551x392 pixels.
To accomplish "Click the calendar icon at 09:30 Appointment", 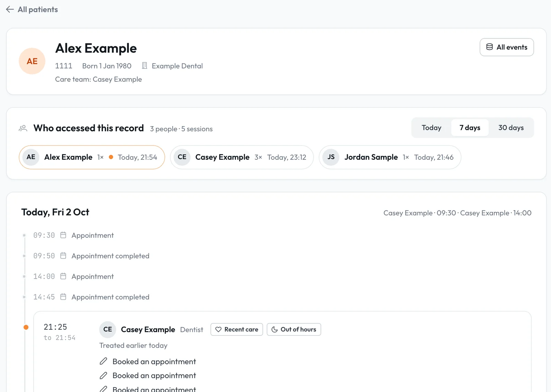I will [63, 235].
